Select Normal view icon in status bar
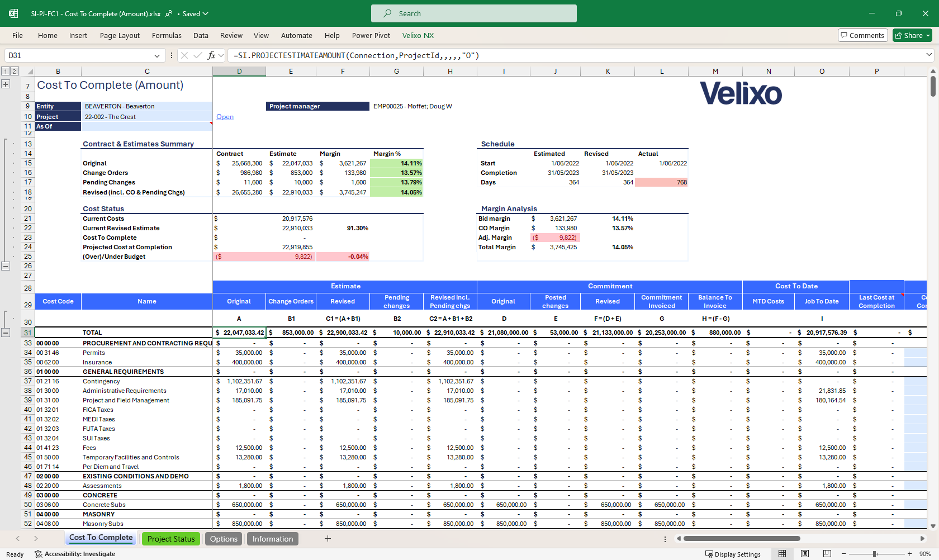939x560 pixels. point(782,554)
